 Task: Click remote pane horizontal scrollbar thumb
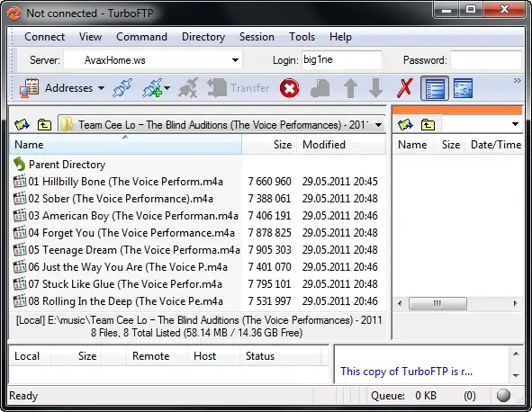point(437,303)
